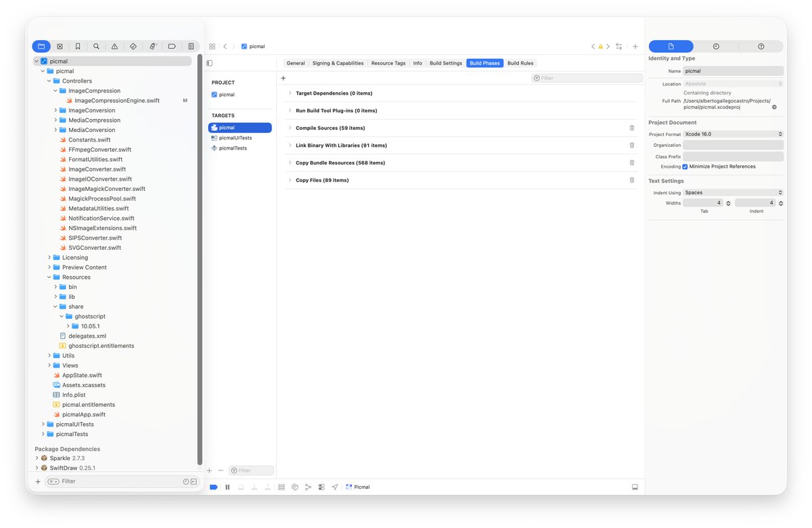Open the Indent Using dropdown
Viewport: 812px width, 528px height.
(x=734, y=193)
